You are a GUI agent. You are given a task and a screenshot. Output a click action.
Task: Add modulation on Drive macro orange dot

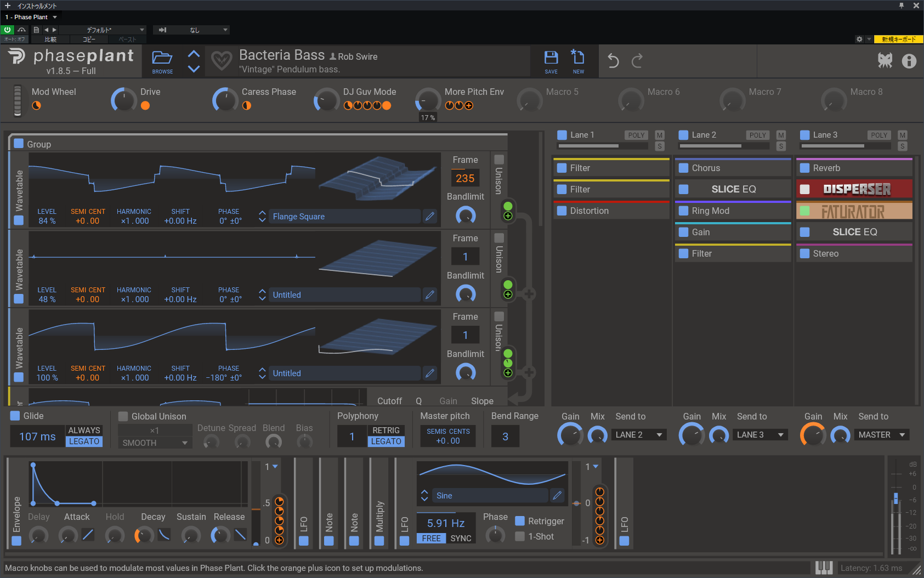(x=145, y=106)
